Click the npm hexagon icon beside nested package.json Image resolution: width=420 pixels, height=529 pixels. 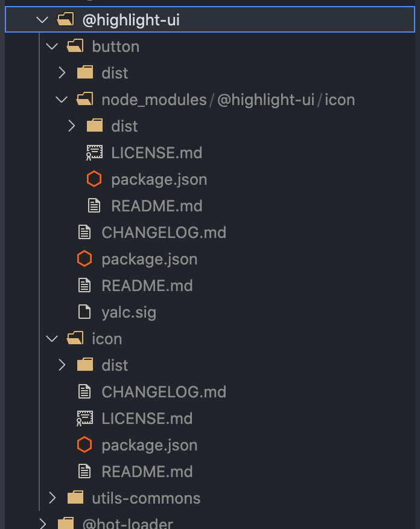click(94, 179)
